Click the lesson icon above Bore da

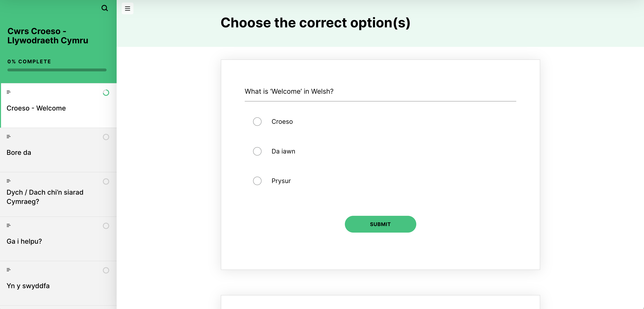point(9,137)
